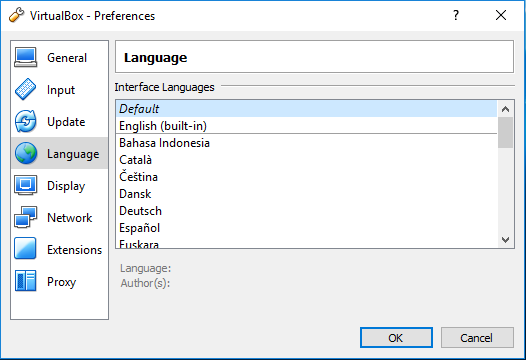
Task: Pick Čeština from interface languages
Action: [306, 177]
